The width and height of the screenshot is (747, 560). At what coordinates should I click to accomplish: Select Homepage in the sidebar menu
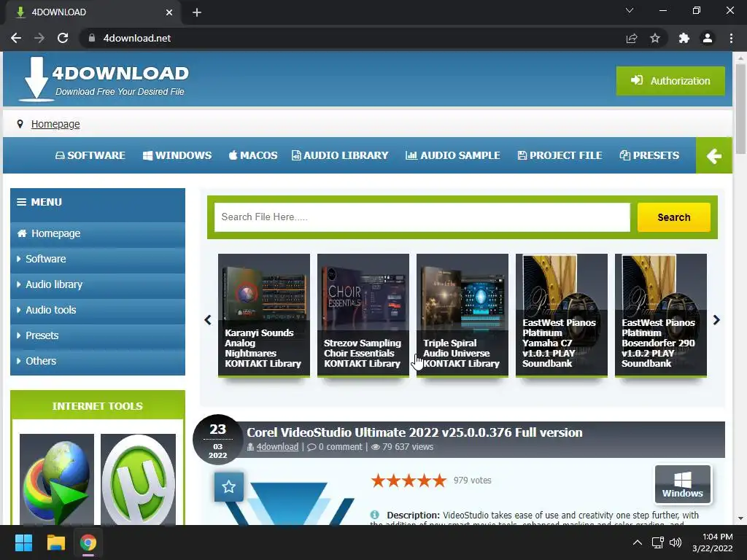[x=98, y=233]
